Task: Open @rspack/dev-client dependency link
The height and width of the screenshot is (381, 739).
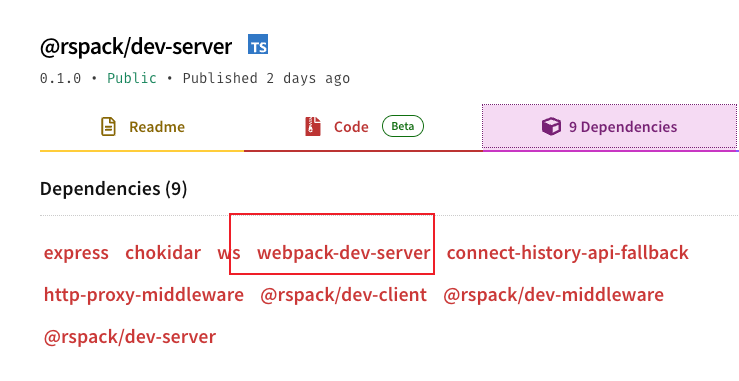Action: pyautogui.click(x=344, y=295)
